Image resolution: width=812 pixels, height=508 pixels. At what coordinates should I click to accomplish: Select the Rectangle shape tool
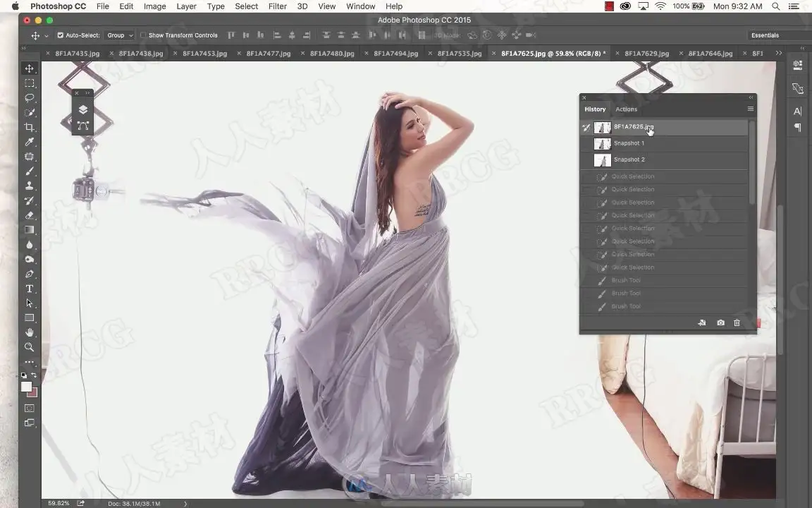tap(30, 317)
